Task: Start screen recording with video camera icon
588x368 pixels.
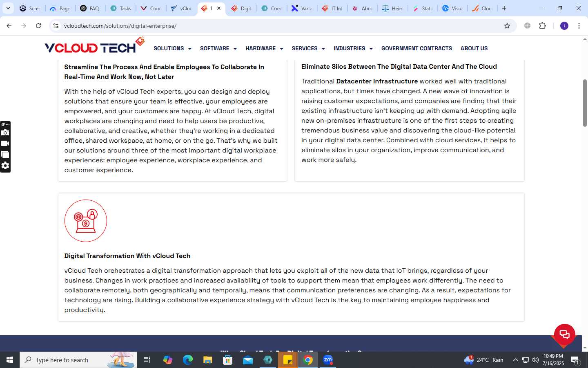Action: click(x=5, y=144)
